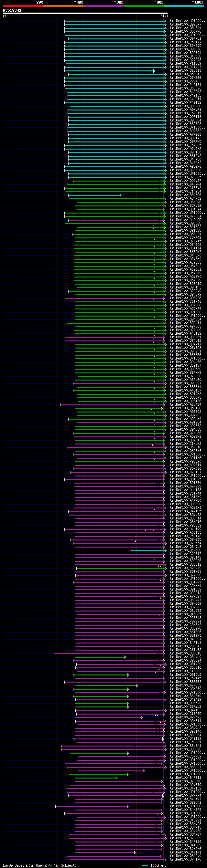Select hit label UniRef100_B7FQ79
This screenshot has width=207, height=868.
pyautogui.click(x=186, y=568)
